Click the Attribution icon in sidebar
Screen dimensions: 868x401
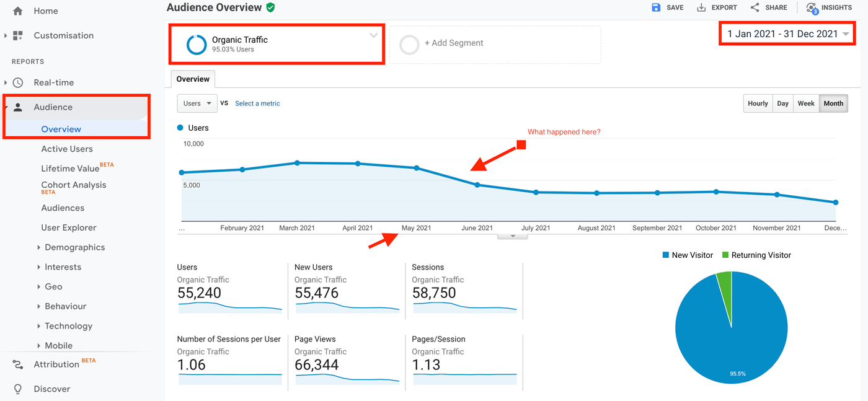(x=18, y=364)
